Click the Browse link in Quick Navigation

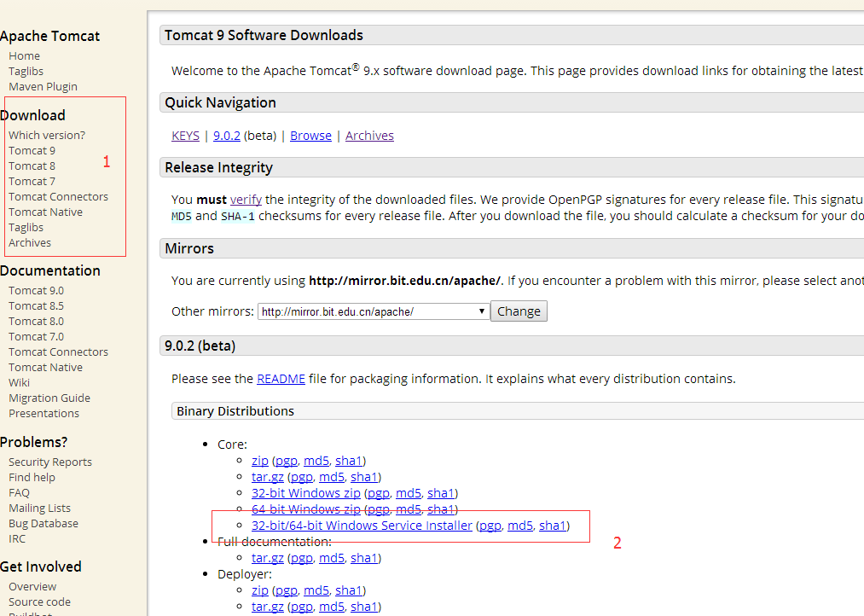coord(310,136)
